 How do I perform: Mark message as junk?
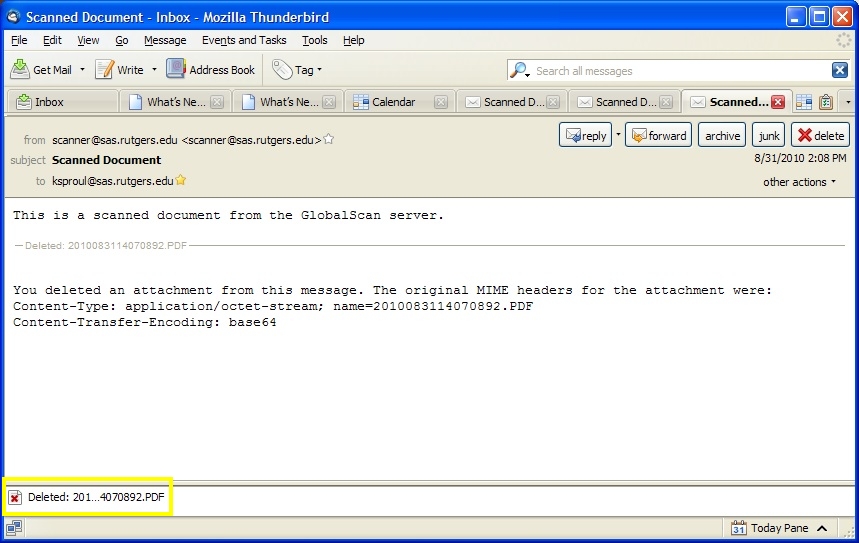click(x=769, y=135)
